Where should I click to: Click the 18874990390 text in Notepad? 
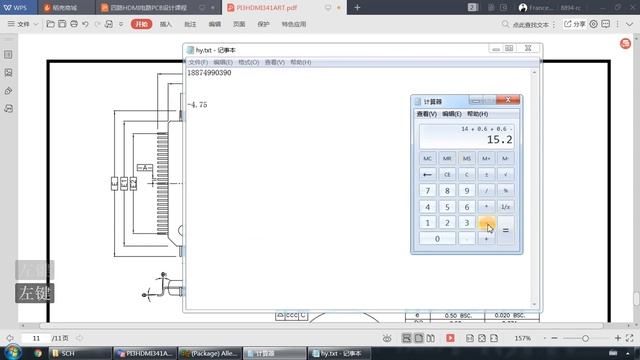209,73
